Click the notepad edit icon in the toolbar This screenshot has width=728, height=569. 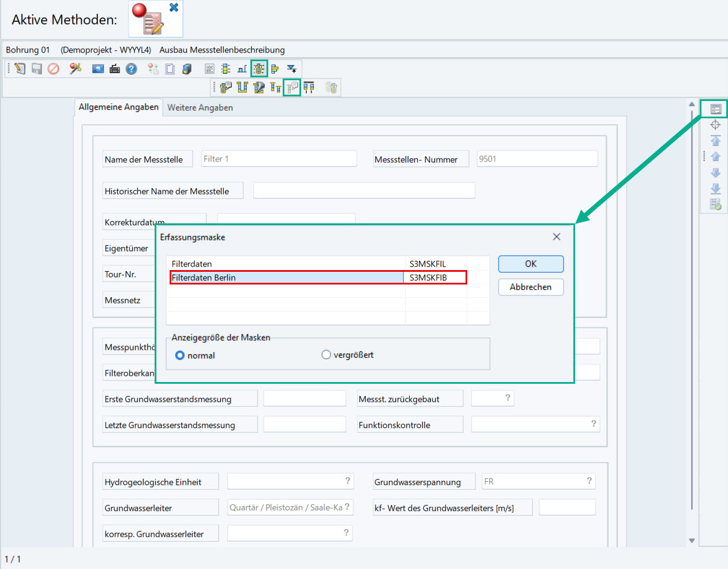[20, 69]
